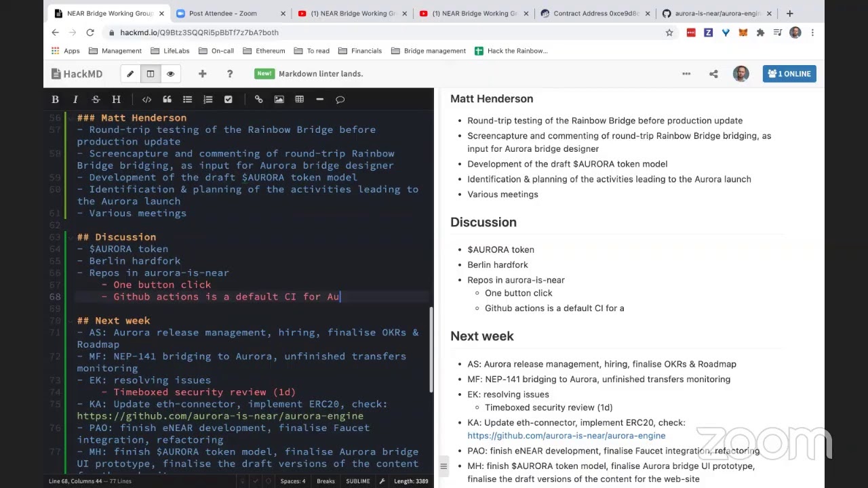Screen dimensions: 868x488
Task: Insert a horizontal line
Action: click(x=319, y=99)
